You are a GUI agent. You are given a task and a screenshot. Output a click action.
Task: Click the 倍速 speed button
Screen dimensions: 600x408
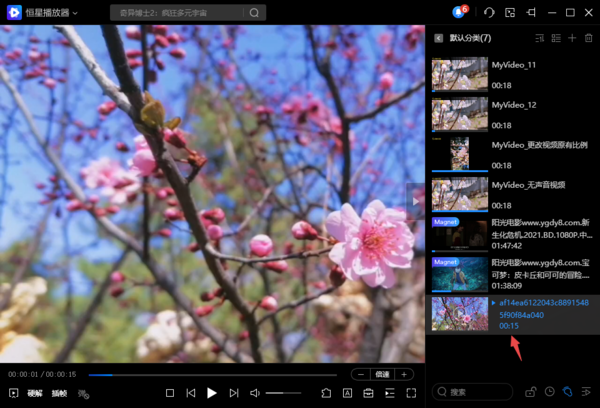(x=382, y=374)
